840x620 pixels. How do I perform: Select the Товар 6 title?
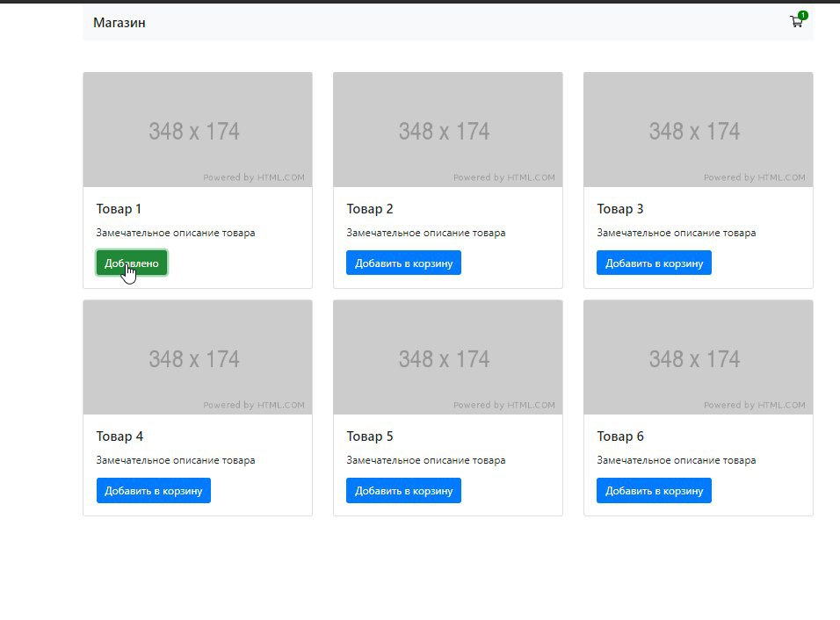(620, 436)
